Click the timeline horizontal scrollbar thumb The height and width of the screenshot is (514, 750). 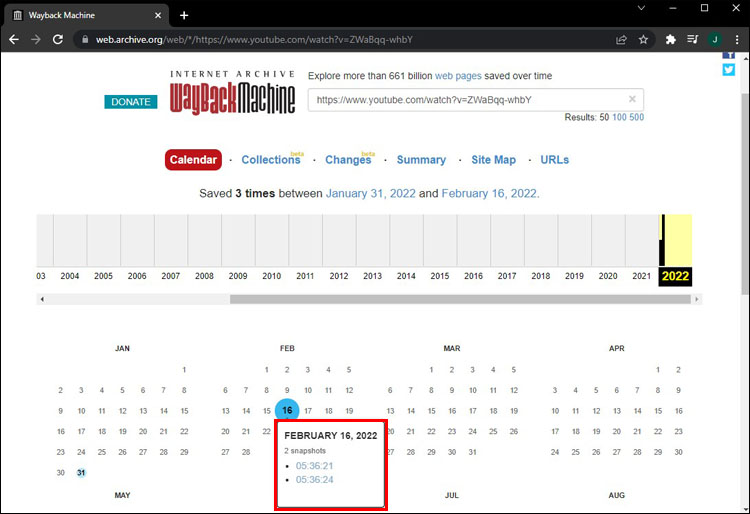tap(460, 299)
